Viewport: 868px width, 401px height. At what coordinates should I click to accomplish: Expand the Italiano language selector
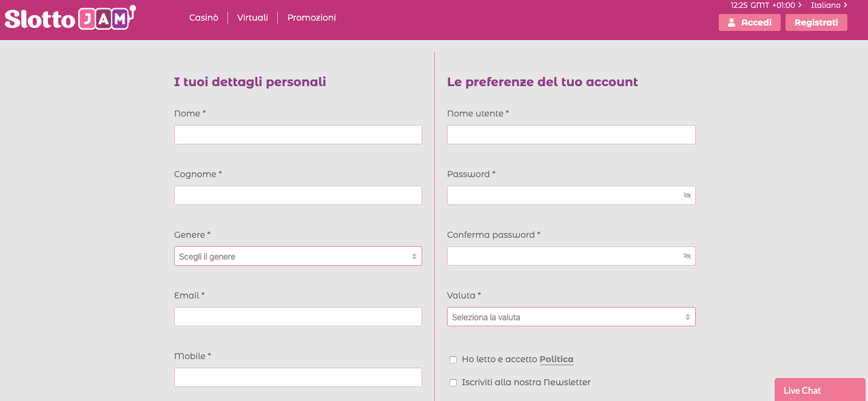(829, 5)
